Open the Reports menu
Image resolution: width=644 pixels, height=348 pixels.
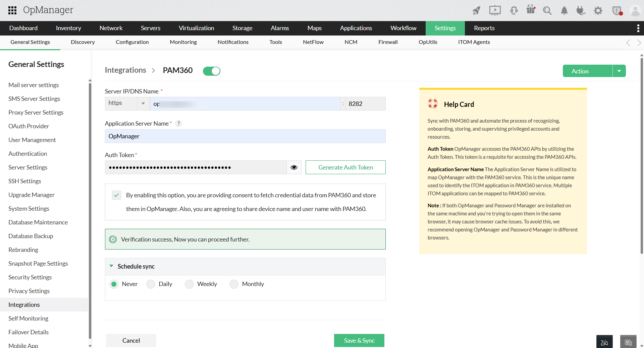484,28
